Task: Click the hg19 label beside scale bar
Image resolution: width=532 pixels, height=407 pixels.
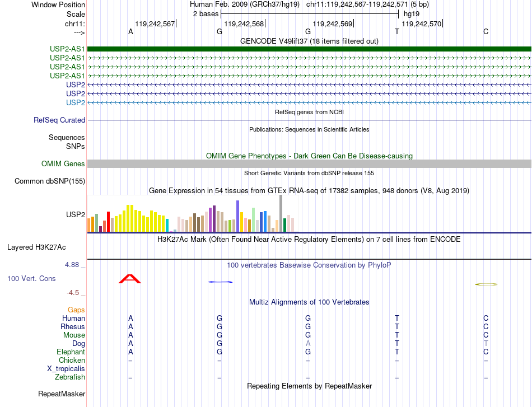Action: coord(412,14)
